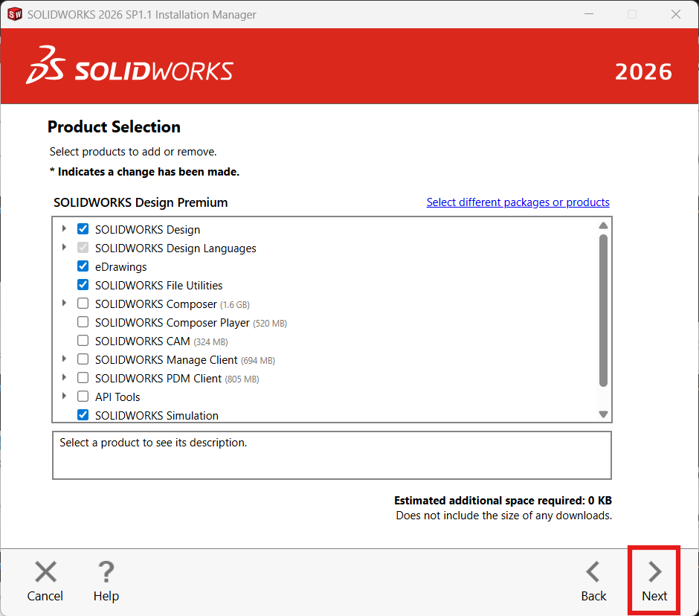Expand the API Tools node

[x=64, y=397]
